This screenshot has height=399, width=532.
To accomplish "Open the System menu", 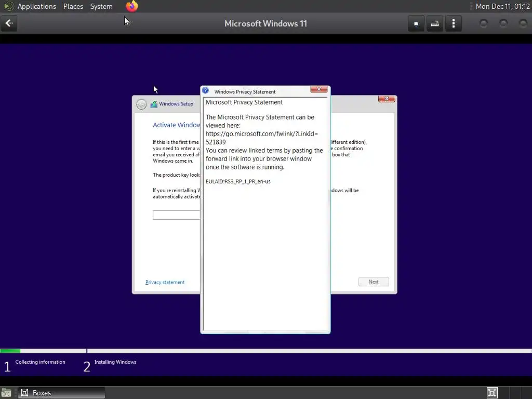I will [101, 6].
